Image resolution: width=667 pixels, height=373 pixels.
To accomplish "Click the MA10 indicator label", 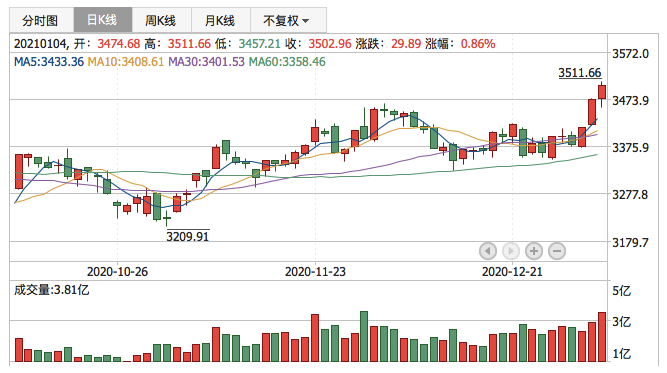I will (126, 62).
